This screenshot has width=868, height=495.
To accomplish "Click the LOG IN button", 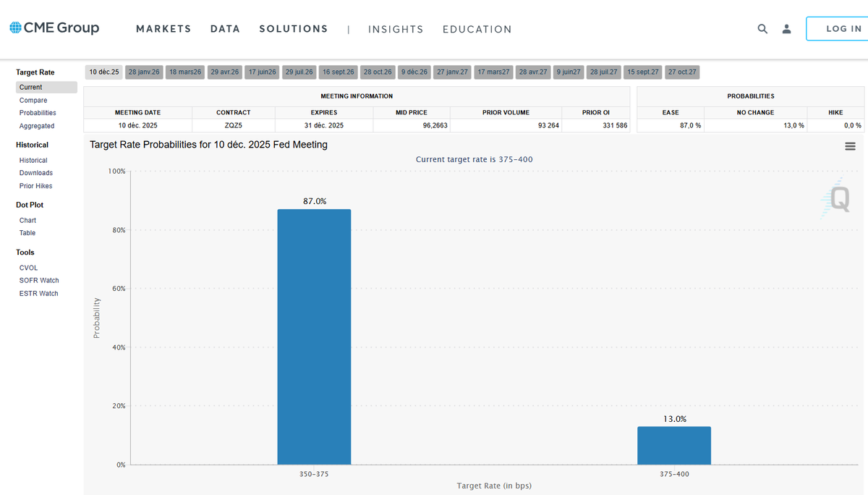I will click(x=838, y=29).
